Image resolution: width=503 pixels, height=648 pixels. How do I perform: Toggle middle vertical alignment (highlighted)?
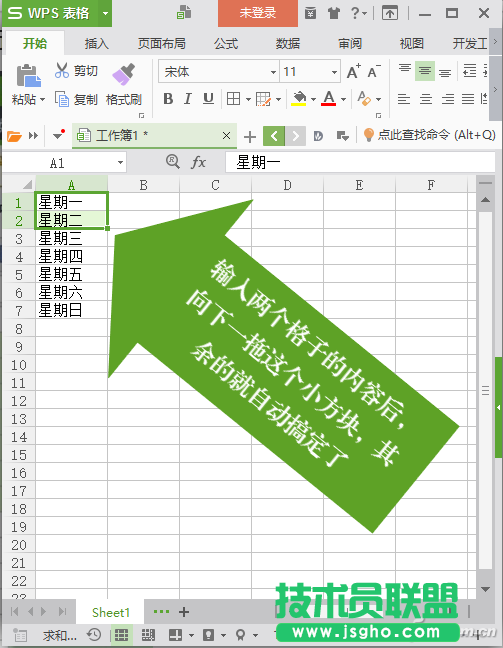coord(425,71)
